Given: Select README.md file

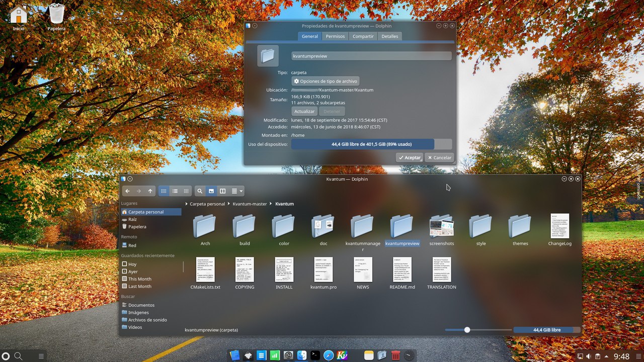Looking at the screenshot, I should point(402,274).
